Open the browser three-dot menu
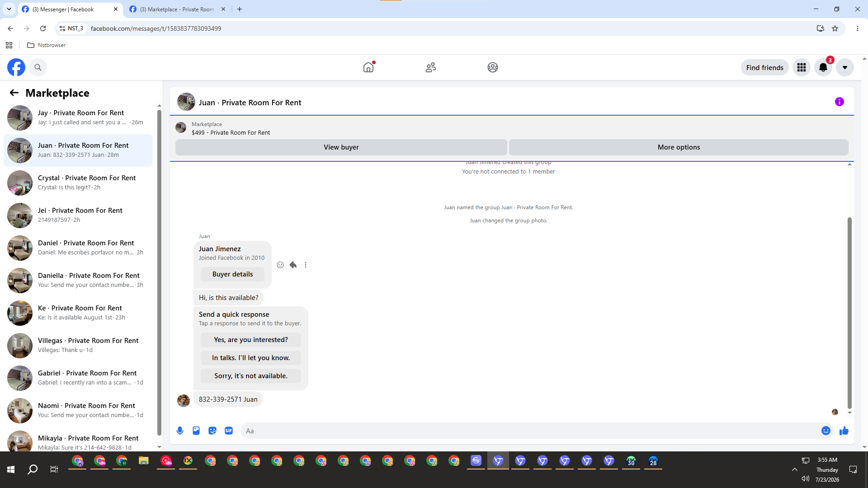The height and width of the screenshot is (488, 868). [x=858, y=28]
